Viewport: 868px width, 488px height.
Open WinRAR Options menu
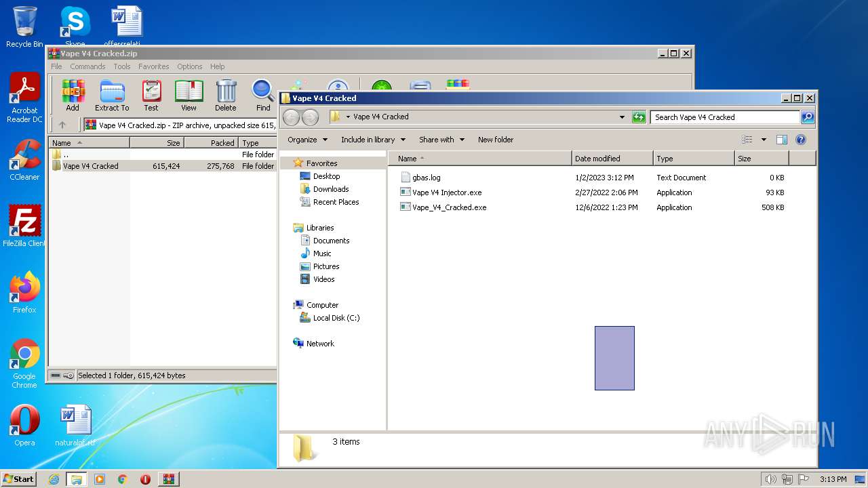pos(190,66)
